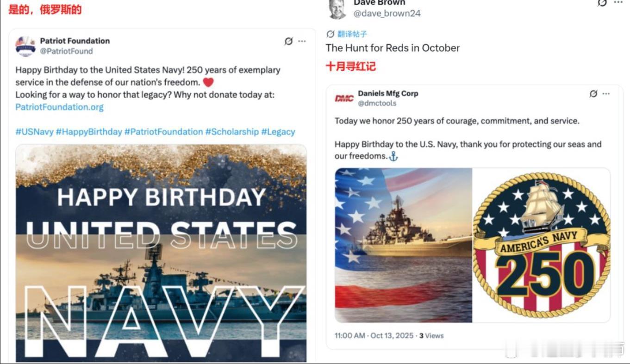Screen dimensions: 630x364
Task: Open more options on Patriot Foundation post
Action: tap(302, 41)
